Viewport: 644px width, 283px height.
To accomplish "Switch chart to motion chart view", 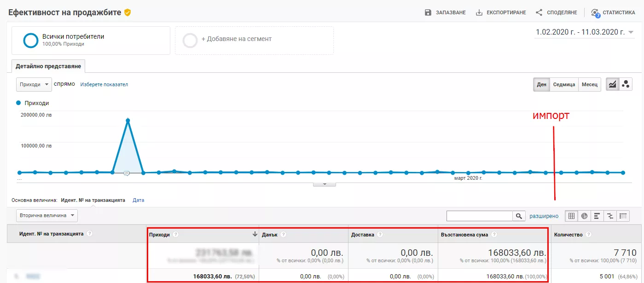I will pyautogui.click(x=626, y=84).
